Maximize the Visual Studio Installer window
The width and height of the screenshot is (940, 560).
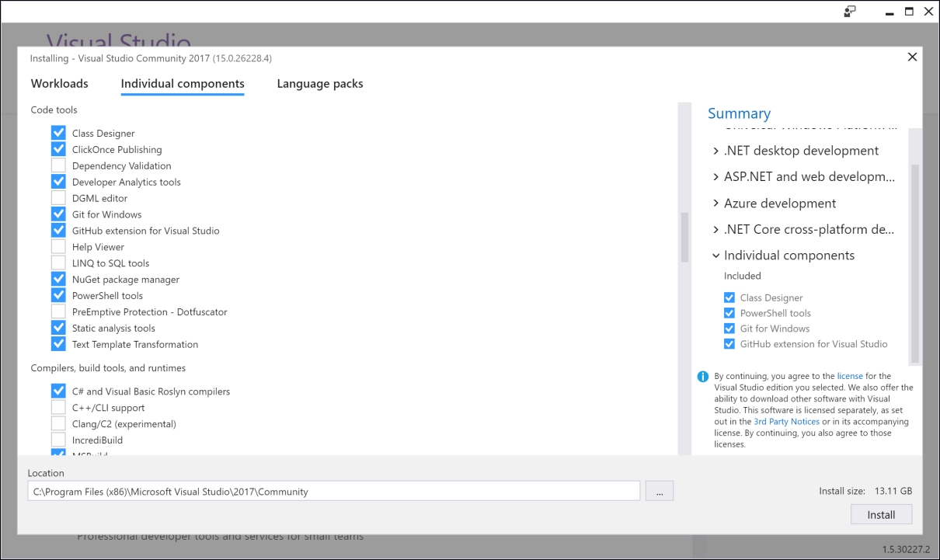pyautogui.click(x=909, y=12)
